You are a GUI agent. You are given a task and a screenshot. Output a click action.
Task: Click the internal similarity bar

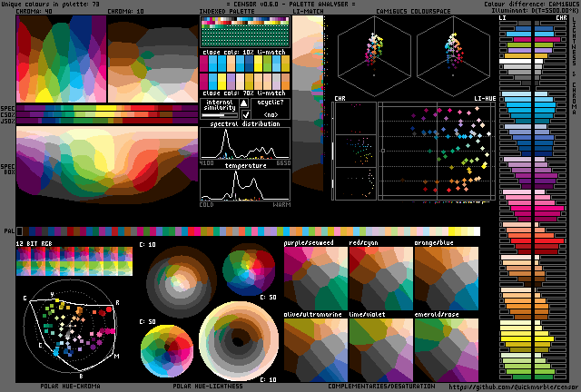219,115
